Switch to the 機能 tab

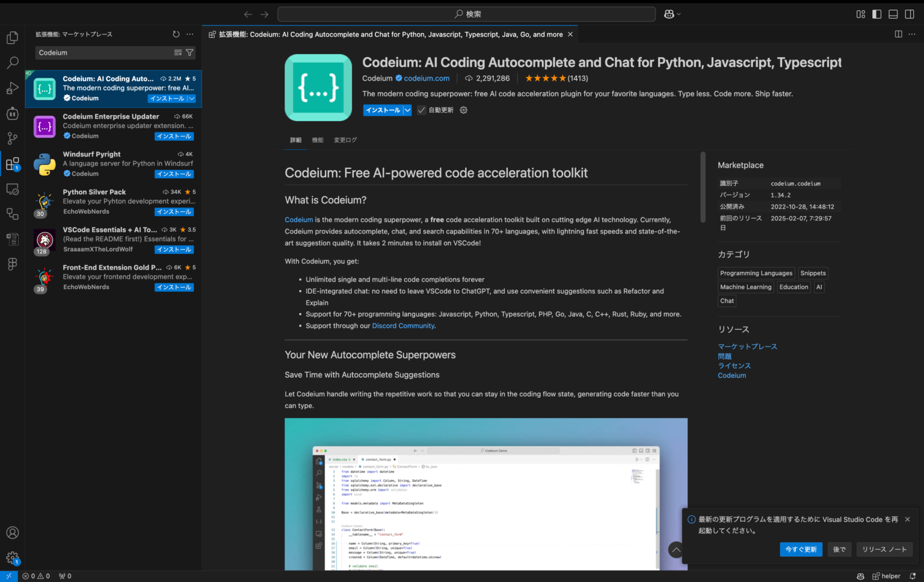318,140
